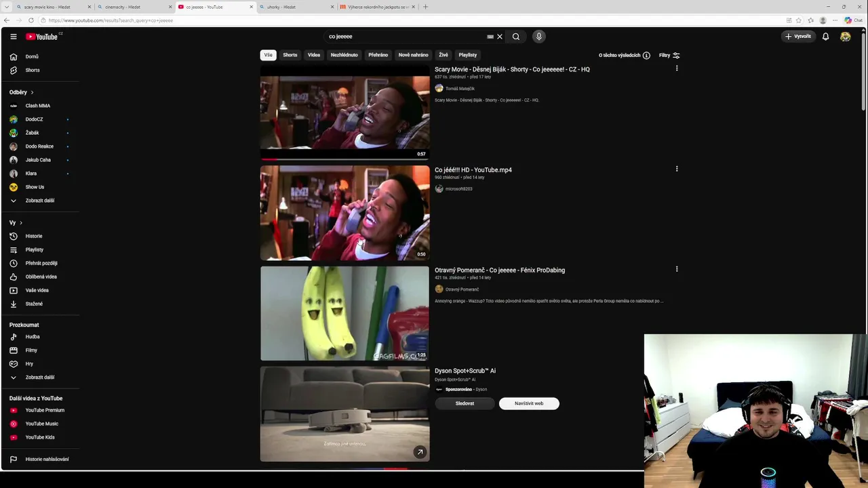This screenshot has height=488, width=868.
Task: Open Otravný Pomeranč Co jeeeee title
Action: point(500,270)
